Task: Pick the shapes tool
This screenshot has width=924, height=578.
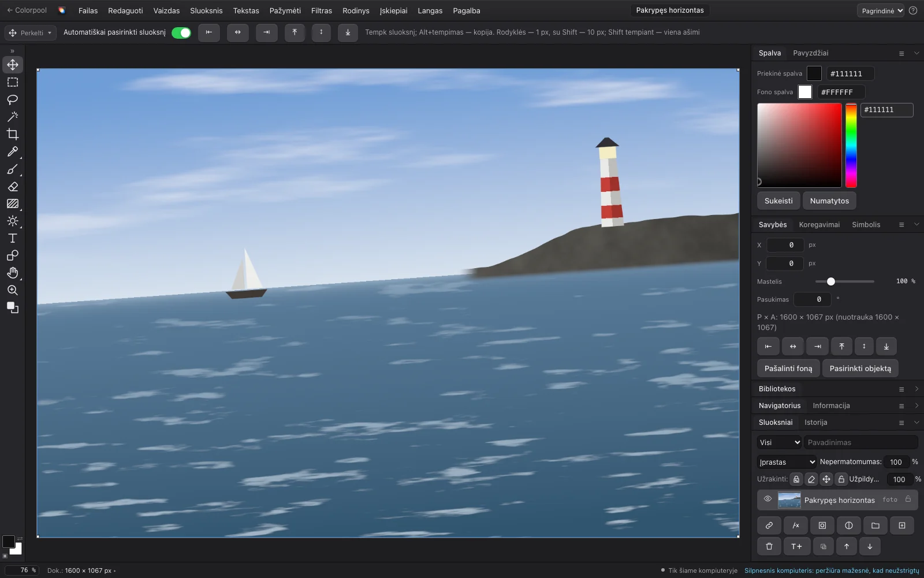Action: (13, 255)
